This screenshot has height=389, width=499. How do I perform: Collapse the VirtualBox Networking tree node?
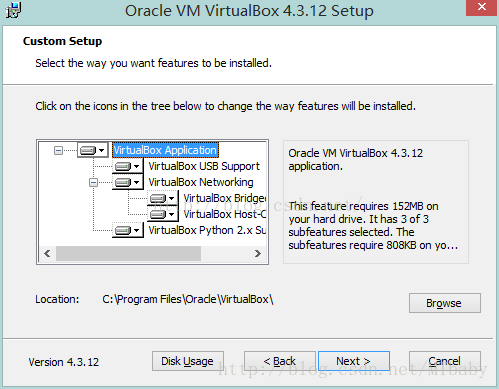93,182
